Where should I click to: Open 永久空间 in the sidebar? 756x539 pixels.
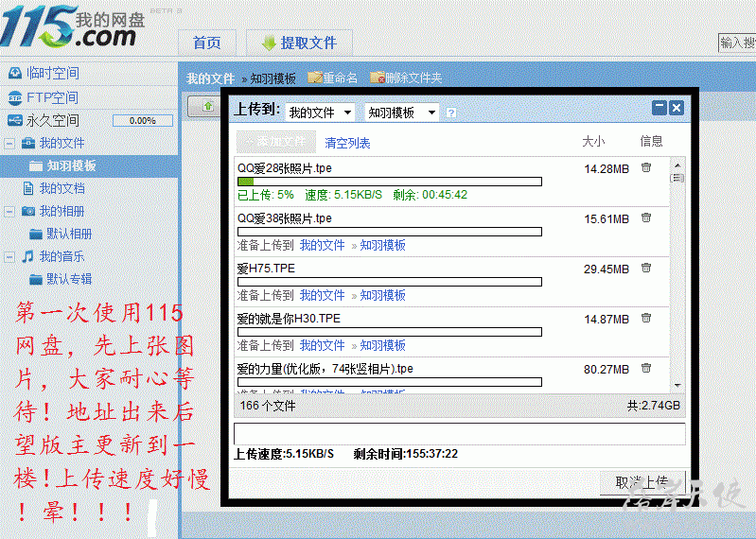(x=53, y=120)
